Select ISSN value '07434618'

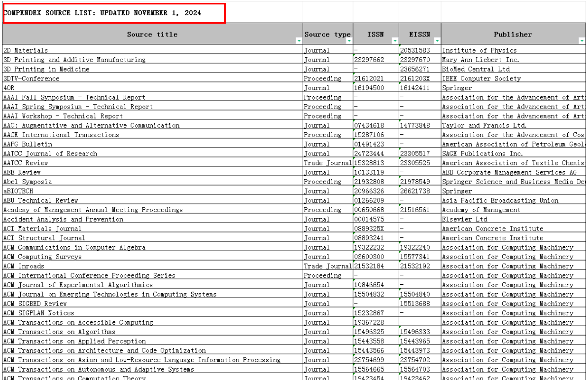[376, 125]
